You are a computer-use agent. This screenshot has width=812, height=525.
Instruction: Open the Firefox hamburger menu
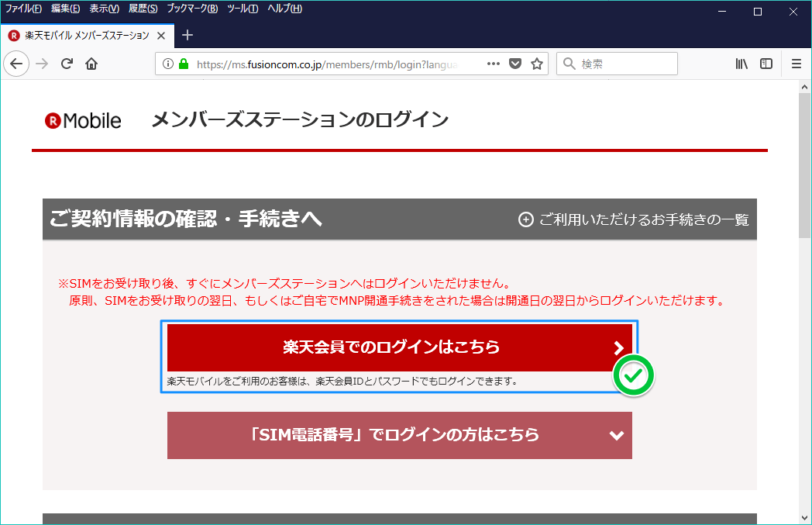pyautogui.click(x=797, y=64)
